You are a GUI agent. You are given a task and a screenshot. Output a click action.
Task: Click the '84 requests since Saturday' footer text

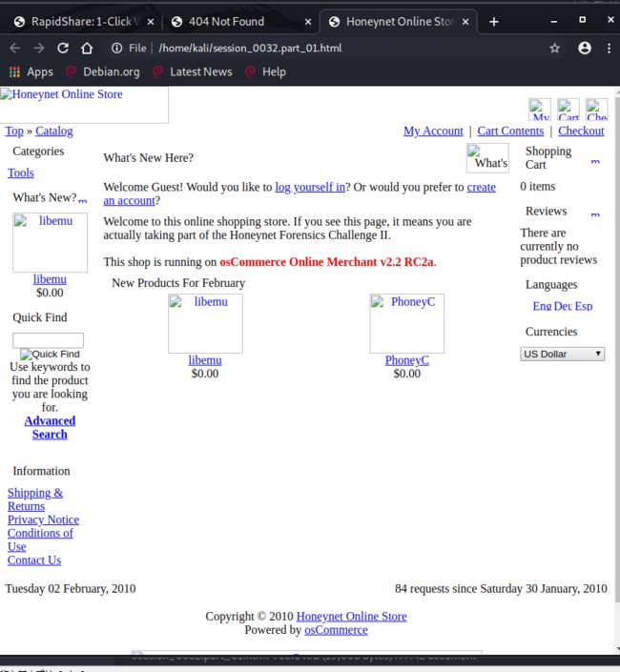pos(501,588)
